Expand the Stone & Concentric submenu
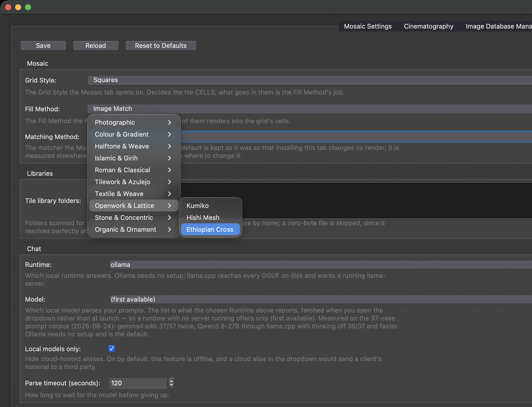This screenshot has height=407, width=532. 134,218
